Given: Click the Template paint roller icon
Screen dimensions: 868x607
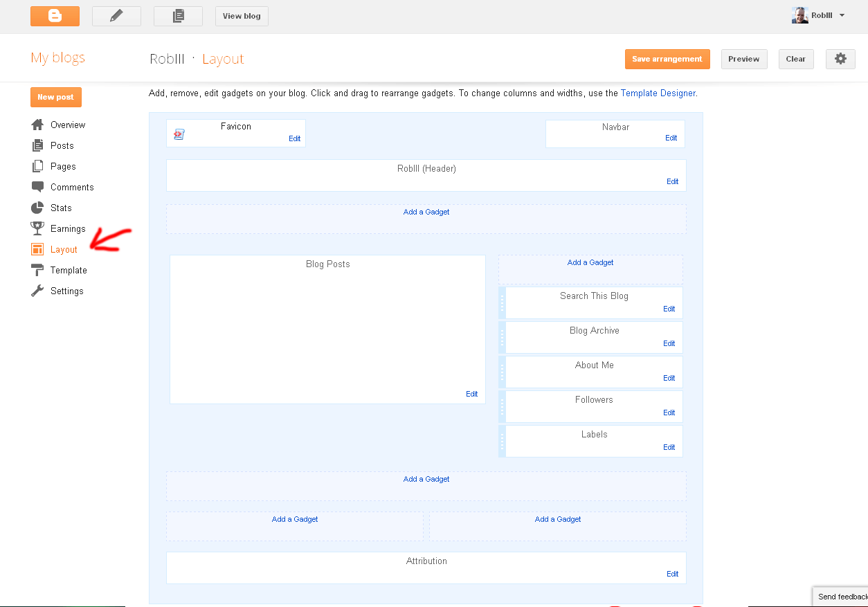Looking at the screenshot, I should (x=37, y=270).
